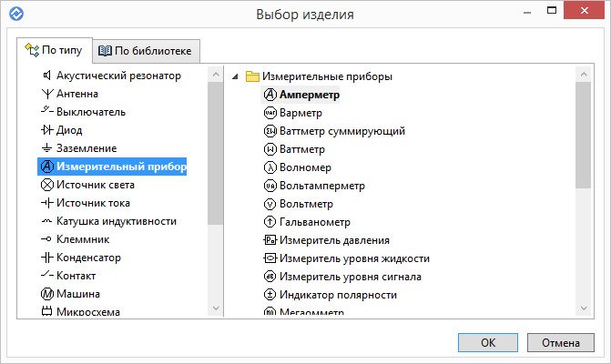611x364 pixels.
Task: Click the capacitor symbol next to Конденсатор
Action: [46, 258]
